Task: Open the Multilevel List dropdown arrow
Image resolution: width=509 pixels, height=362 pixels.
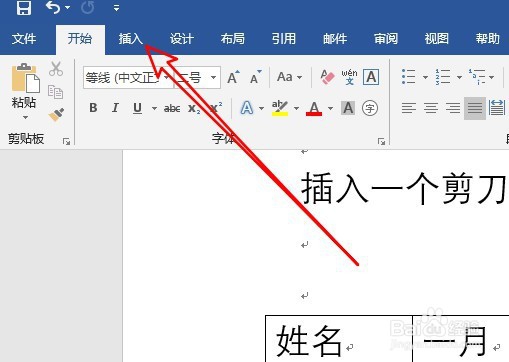Action: pos(491,77)
